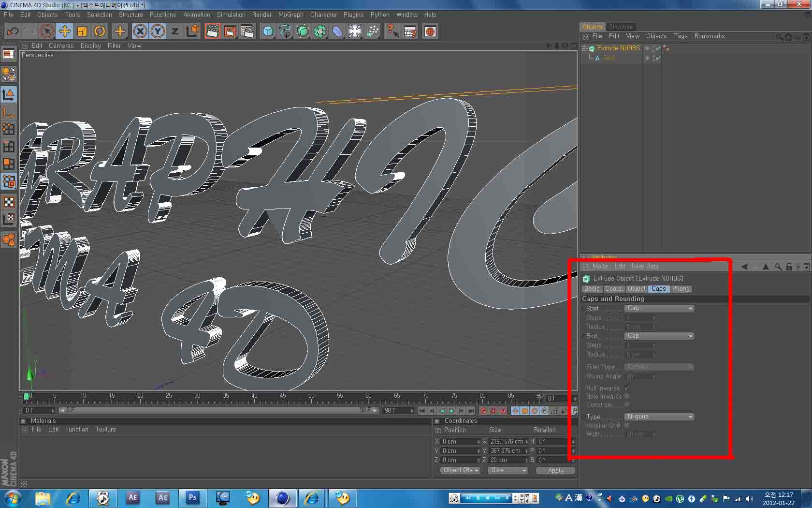Screen dimensions: 812x508
Task: Click the Record Active Objects button
Action: point(483,411)
